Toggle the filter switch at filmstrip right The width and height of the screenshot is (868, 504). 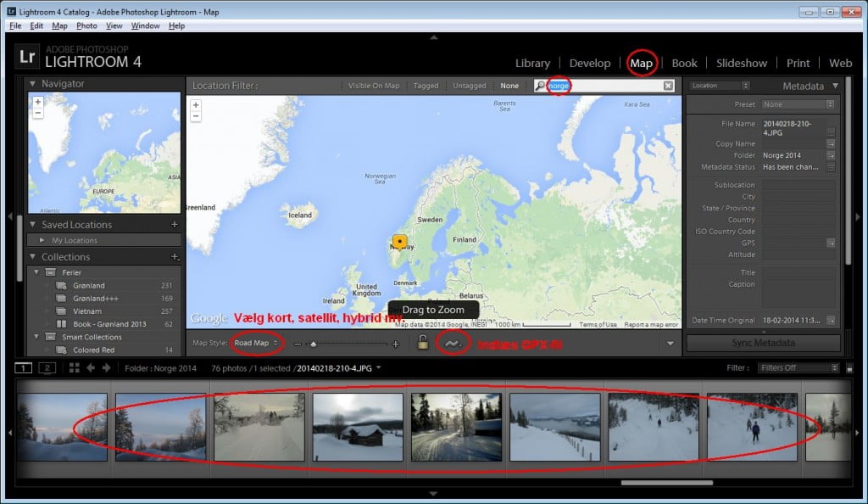click(849, 368)
